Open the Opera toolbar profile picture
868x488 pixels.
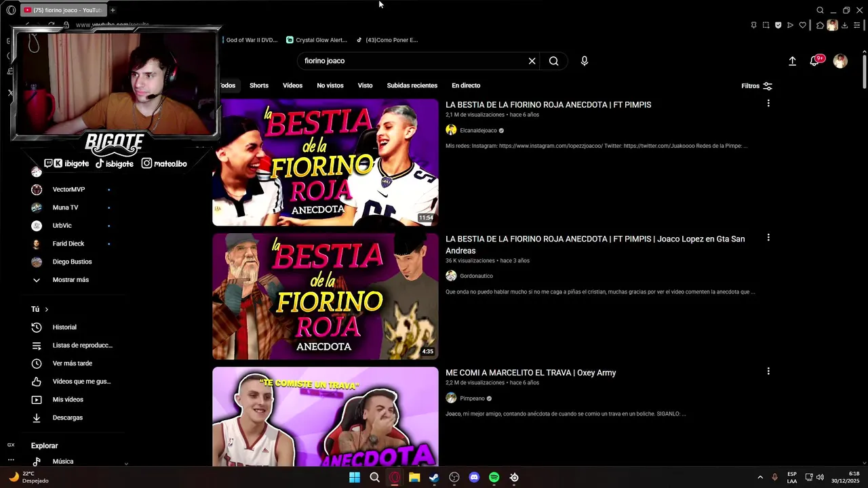832,25
